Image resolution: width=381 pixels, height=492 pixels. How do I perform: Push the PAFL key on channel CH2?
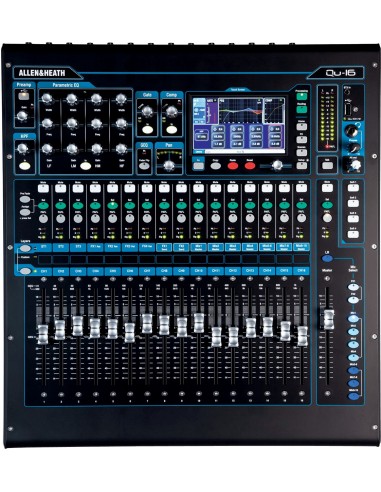coord(60,219)
